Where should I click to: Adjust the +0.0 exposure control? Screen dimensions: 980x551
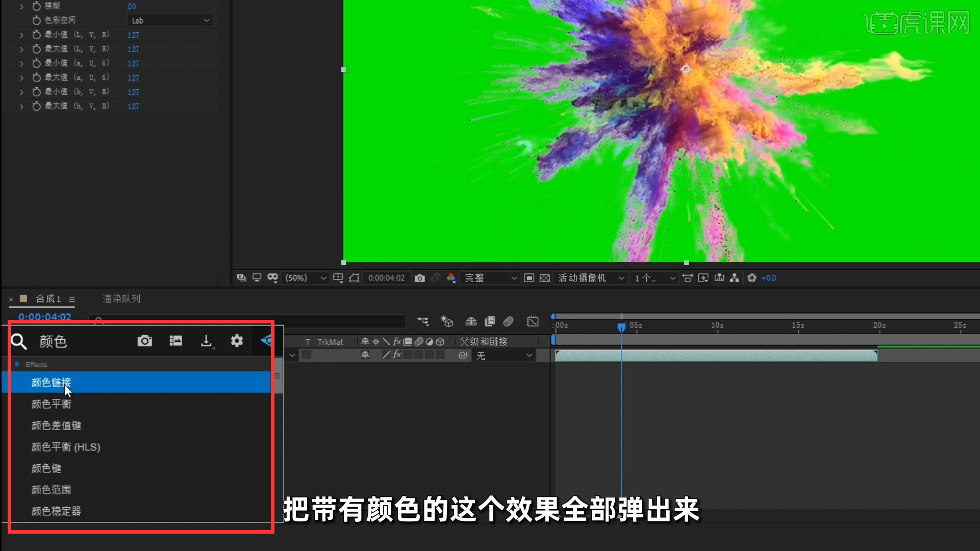click(x=769, y=278)
